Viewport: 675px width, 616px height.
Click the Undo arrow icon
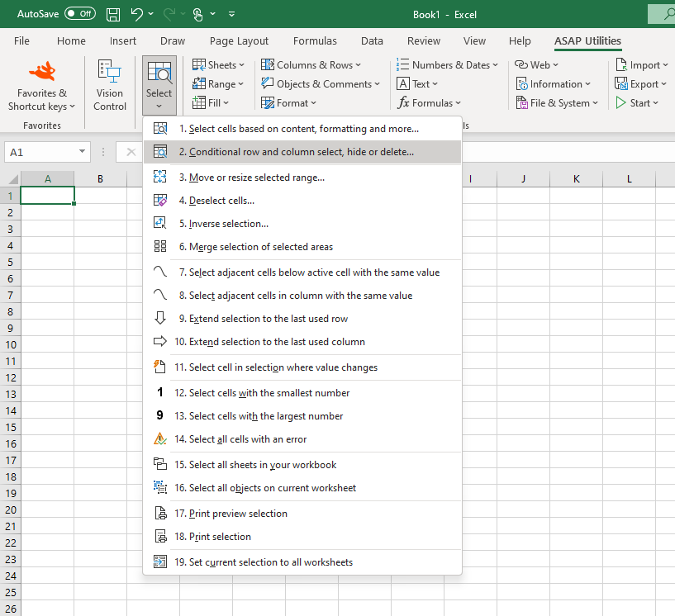(x=137, y=14)
